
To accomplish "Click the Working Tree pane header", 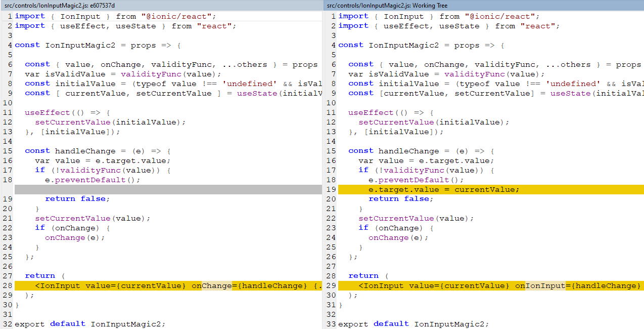I will pos(484,5).
